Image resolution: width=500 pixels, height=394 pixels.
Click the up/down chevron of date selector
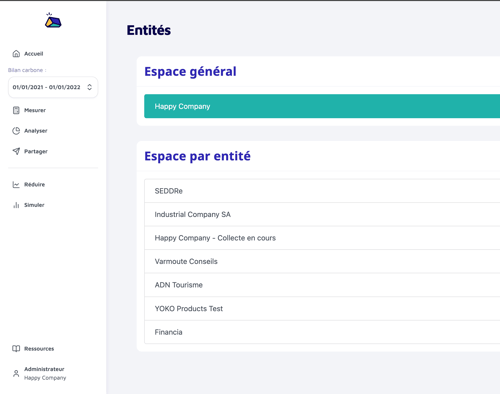(89, 87)
